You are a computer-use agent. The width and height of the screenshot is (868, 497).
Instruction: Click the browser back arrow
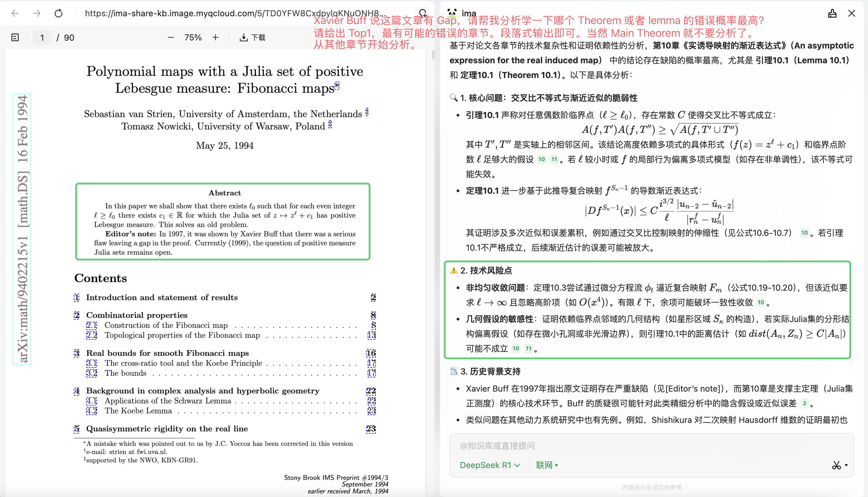pos(15,13)
